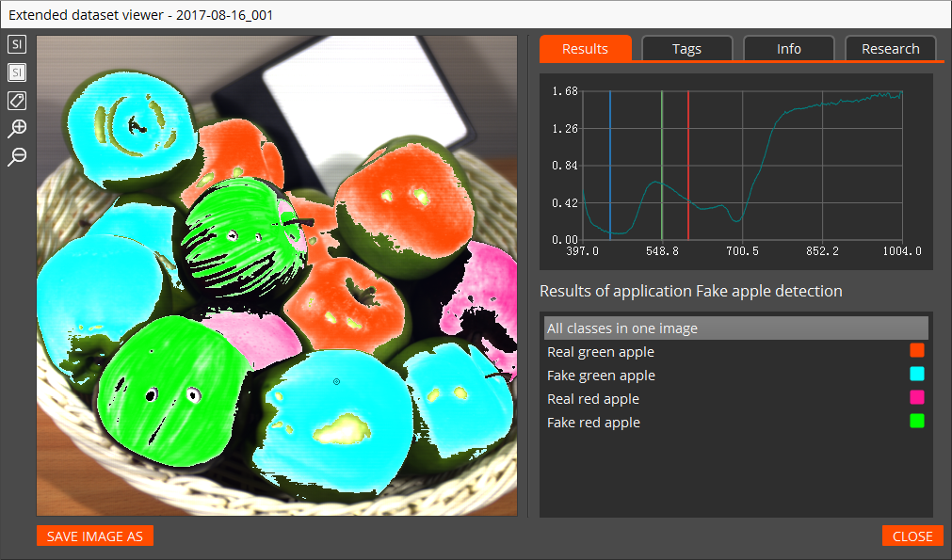This screenshot has height=560, width=952.
Task: Choose the 'Fake green apple' class label
Action: click(x=601, y=376)
